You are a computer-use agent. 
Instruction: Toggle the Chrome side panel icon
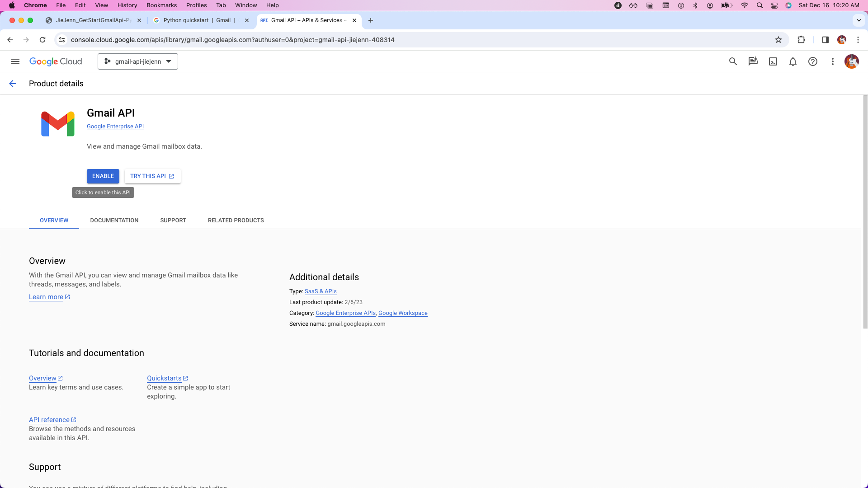[825, 40]
